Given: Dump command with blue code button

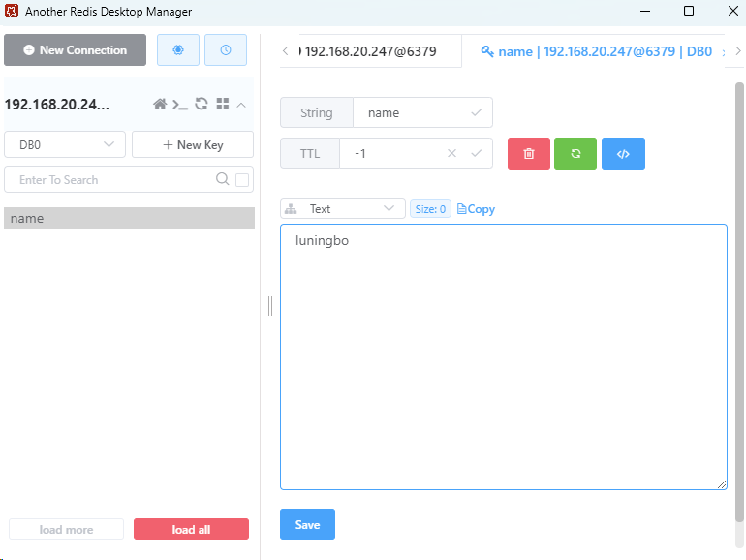Looking at the screenshot, I should tap(623, 153).
